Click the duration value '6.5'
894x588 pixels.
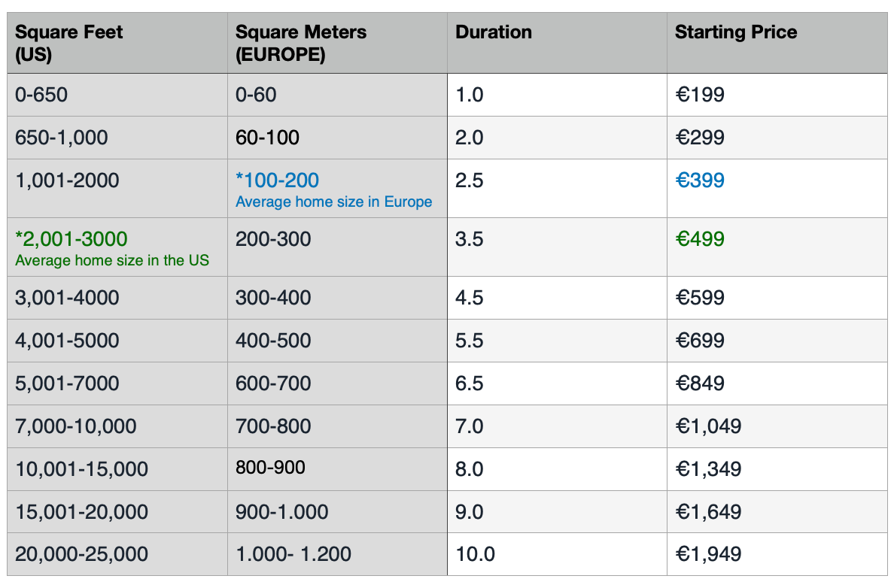click(470, 383)
